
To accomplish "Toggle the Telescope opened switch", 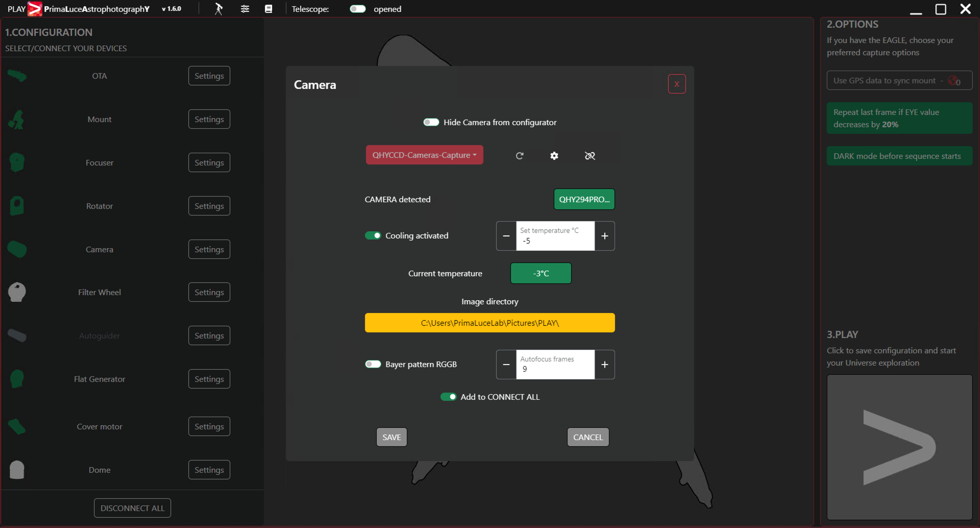I will tap(358, 9).
